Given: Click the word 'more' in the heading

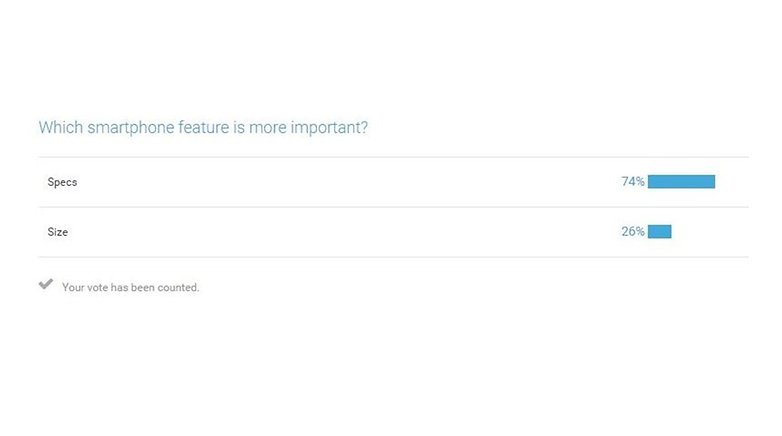Looking at the screenshot, I should pos(267,128).
